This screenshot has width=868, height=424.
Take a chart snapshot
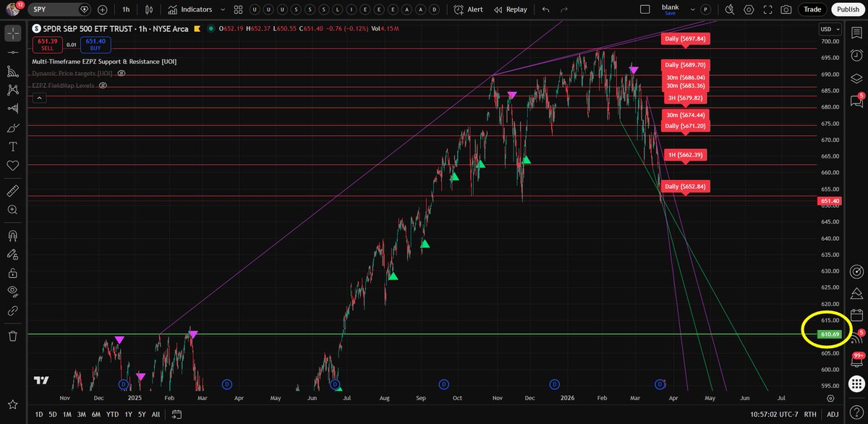[x=786, y=9]
